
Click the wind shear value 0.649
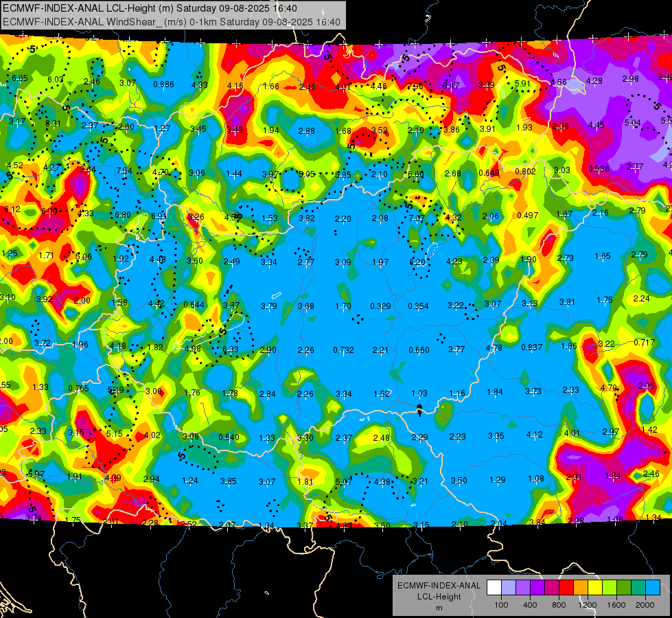pyautogui.click(x=489, y=173)
